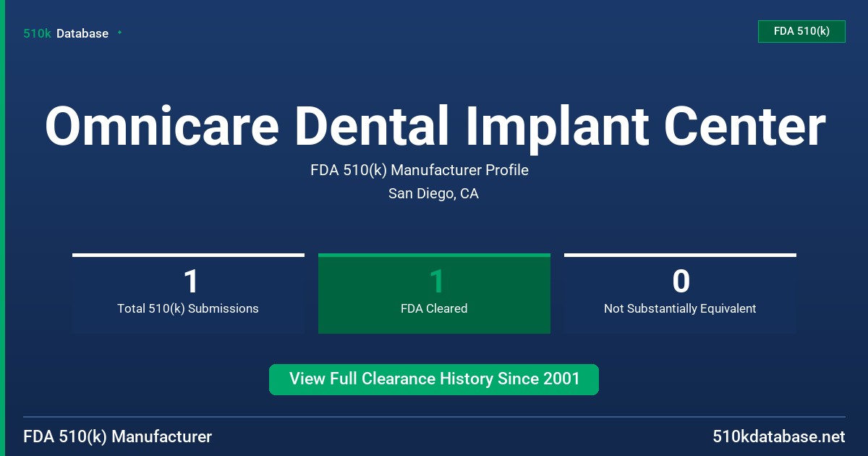Image resolution: width=868 pixels, height=456 pixels.
Task: Visit the 510kdatabase.net link
Action: (778, 437)
